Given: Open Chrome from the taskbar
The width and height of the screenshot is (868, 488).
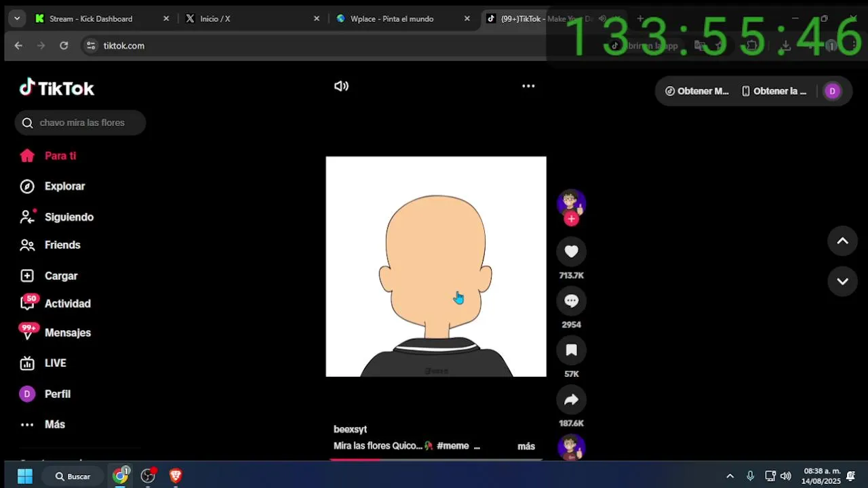Looking at the screenshot, I should tap(121, 476).
